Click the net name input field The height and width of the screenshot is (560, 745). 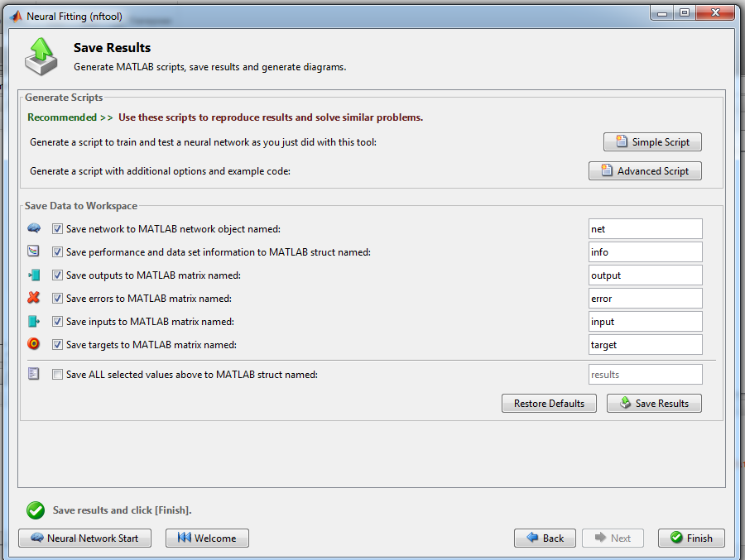645,229
